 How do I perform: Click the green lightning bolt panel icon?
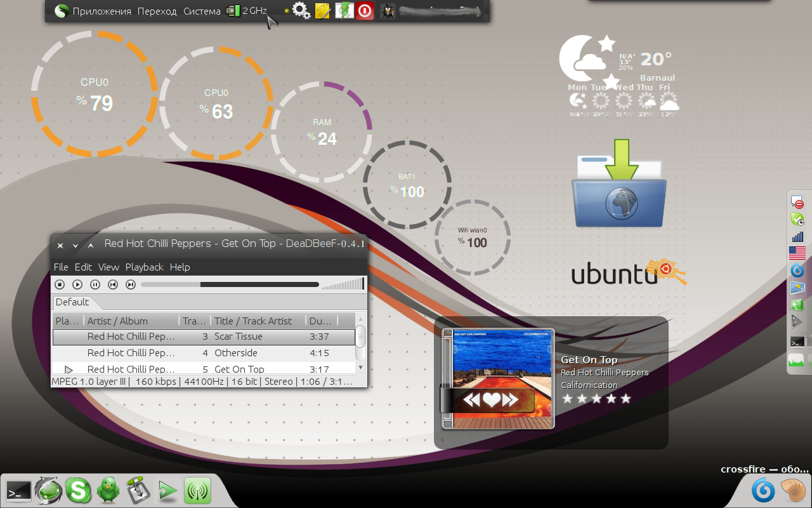tap(344, 11)
